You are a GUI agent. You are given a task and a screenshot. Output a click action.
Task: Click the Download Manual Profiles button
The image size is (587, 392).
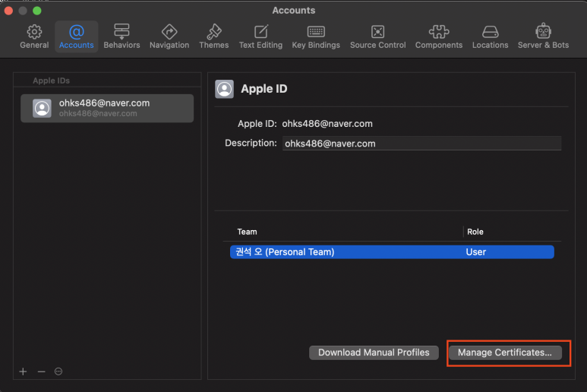374,352
